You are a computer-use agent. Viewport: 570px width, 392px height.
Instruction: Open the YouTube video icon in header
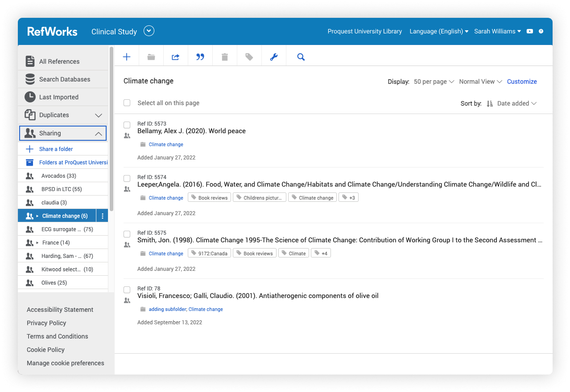[530, 31]
